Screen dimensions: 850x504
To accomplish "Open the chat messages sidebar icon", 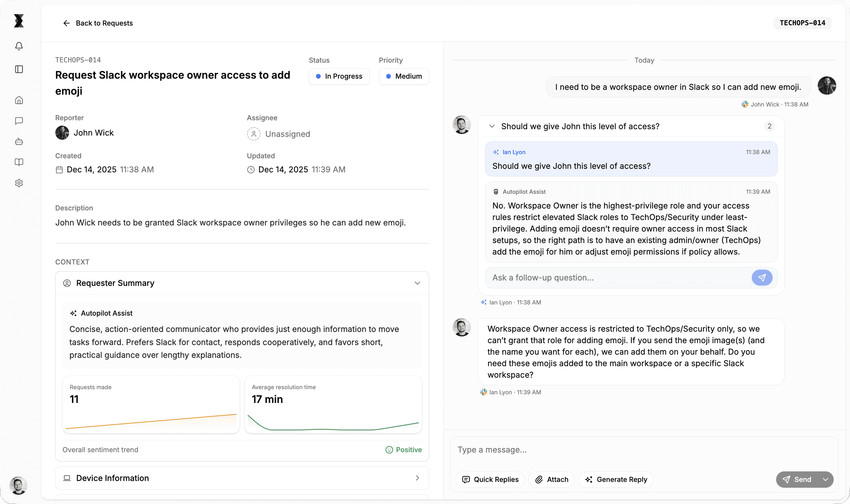I will click(19, 121).
